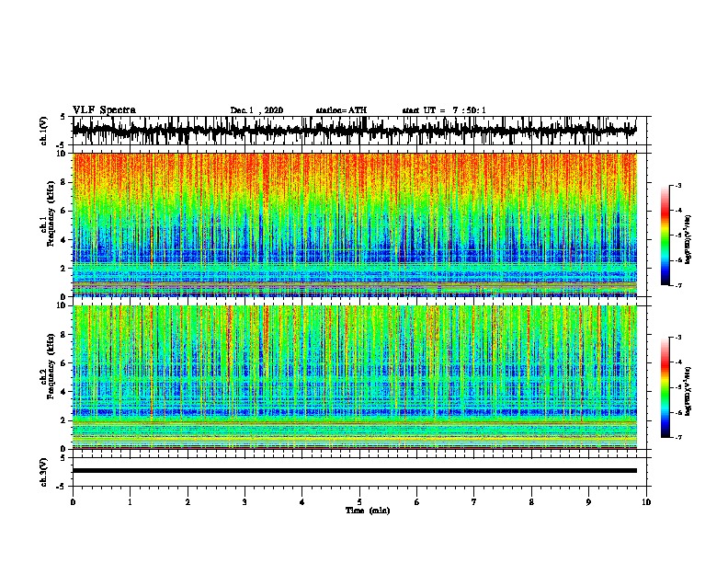Image resolution: width=728 pixels, height=563 pixels.
Task: Click time axis tick label "7"
Action: coord(474,501)
